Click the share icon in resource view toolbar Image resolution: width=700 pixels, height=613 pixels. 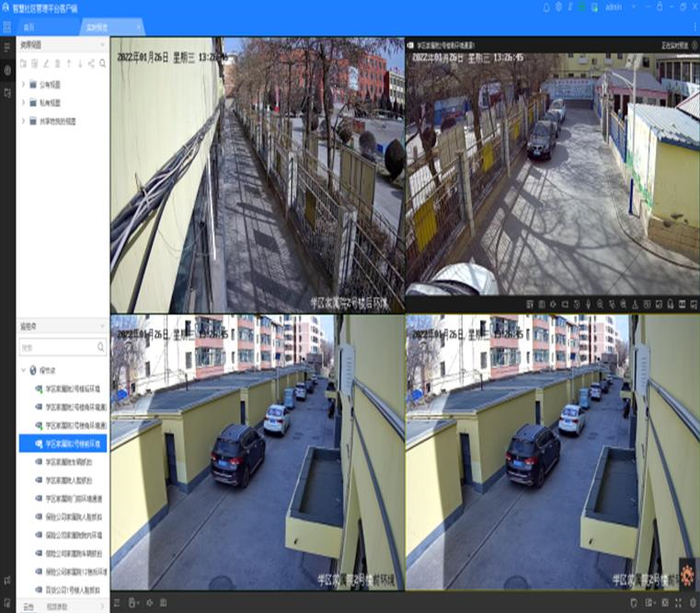click(91, 64)
